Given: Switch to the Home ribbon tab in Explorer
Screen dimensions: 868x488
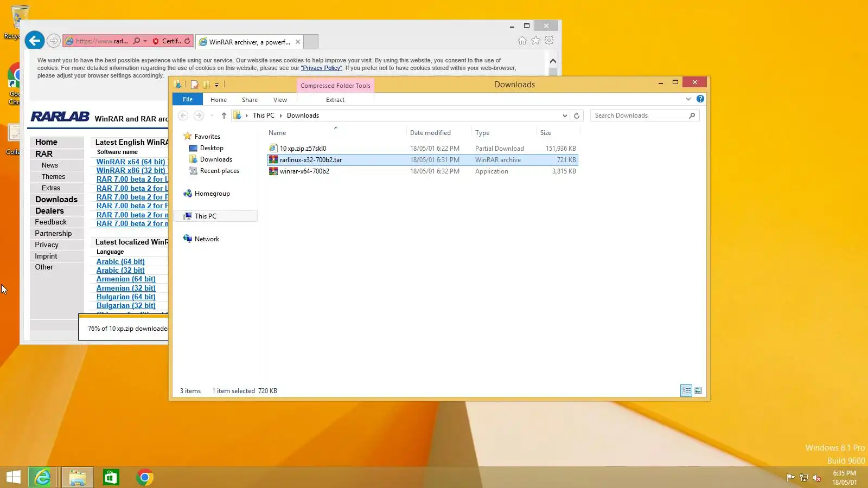Looking at the screenshot, I should tap(219, 100).
